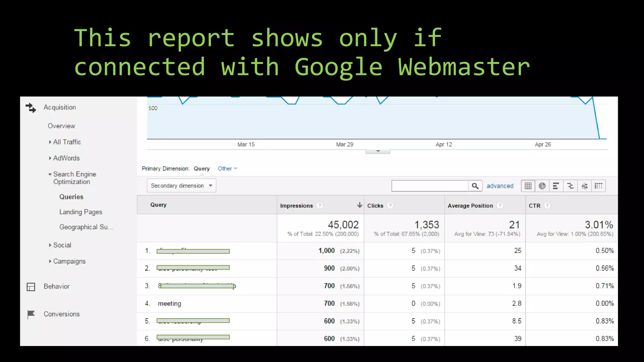Viewport: 644px width, 362px height.
Task: Open the Acquisition Overview report
Action: click(61, 126)
